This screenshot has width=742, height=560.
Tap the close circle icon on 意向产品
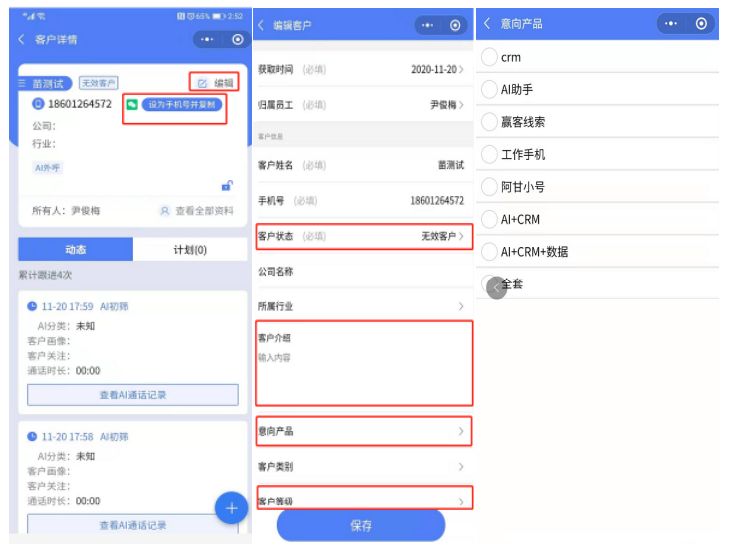[701, 23]
